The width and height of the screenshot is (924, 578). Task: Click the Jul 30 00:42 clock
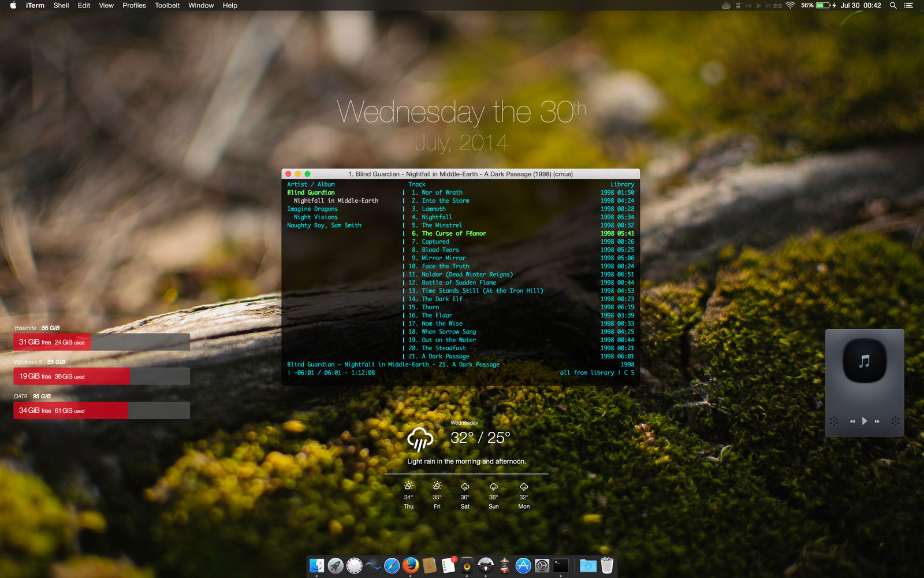[860, 5]
